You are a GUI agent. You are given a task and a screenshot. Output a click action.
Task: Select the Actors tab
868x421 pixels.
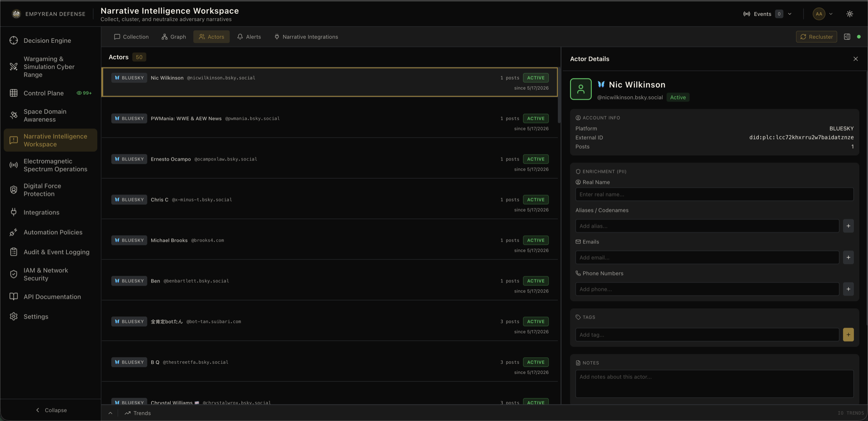point(211,37)
